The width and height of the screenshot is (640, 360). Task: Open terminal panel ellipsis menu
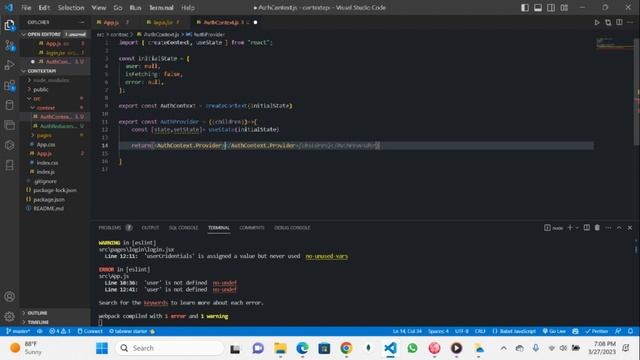[608, 228]
